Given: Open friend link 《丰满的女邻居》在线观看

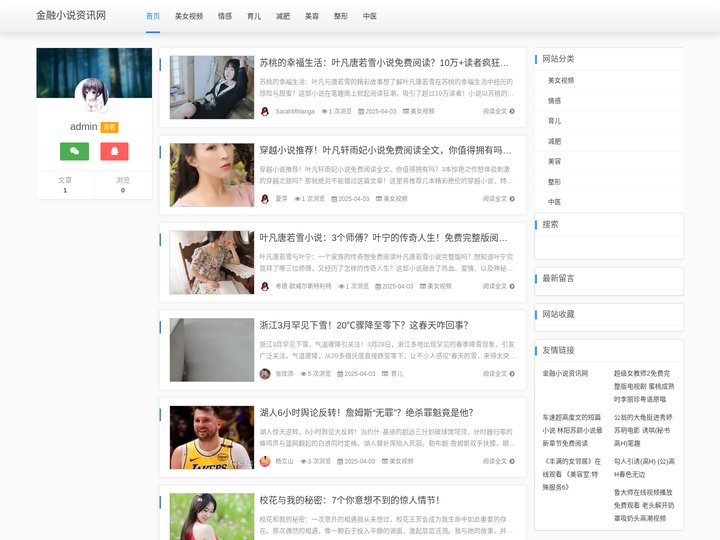Looking at the screenshot, I should [x=572, y=474].
